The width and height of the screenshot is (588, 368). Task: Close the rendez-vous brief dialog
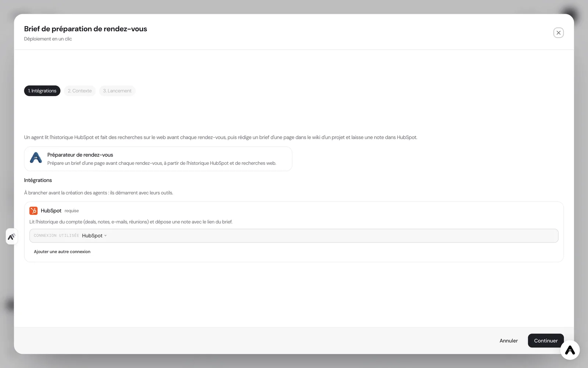pos(558,33)
